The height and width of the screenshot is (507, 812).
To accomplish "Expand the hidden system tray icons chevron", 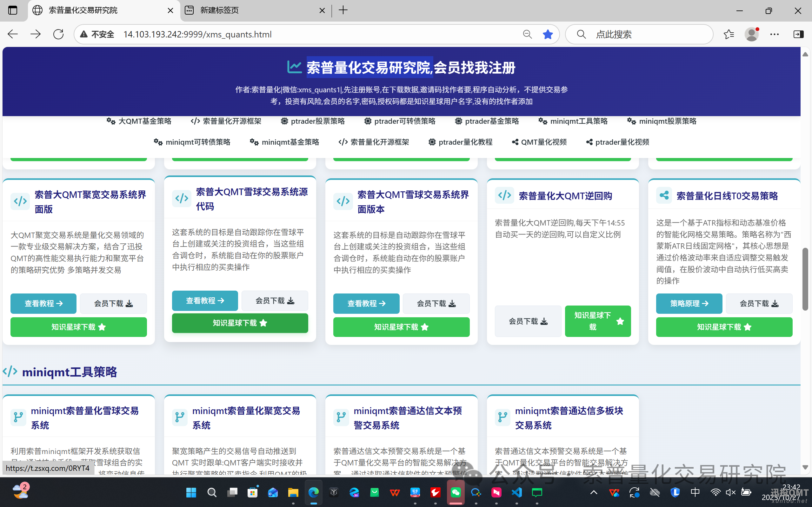I will (594, 492).
